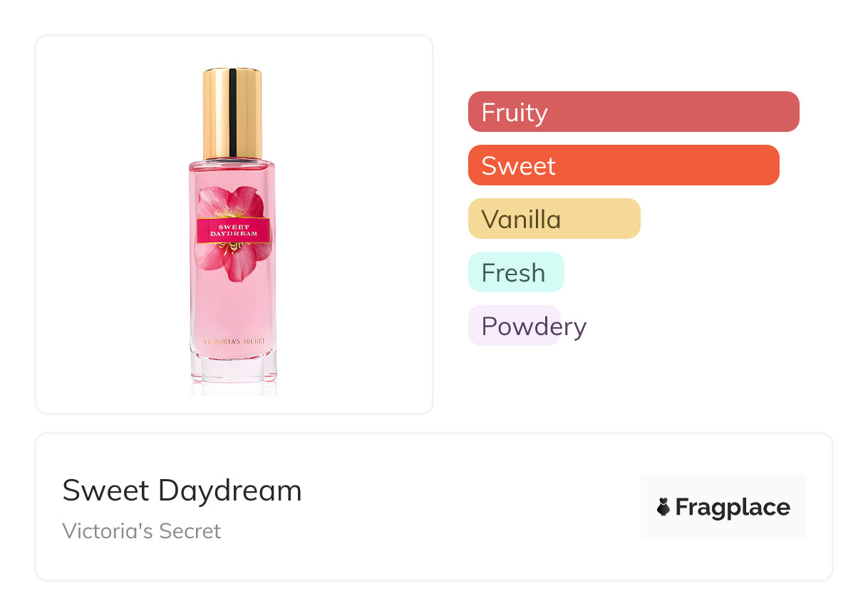Click the Fragplace bottle logo icon
868x616 pixels.
click(663, 508)
